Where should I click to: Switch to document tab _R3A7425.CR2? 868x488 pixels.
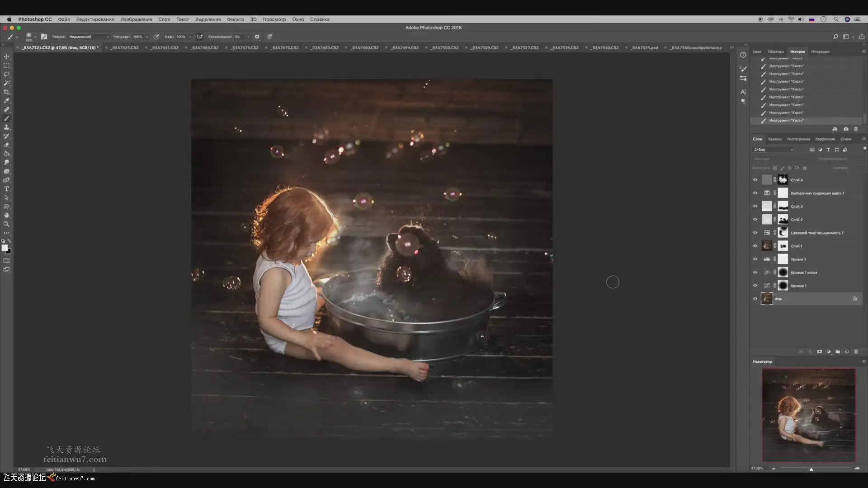pos(125,47)
